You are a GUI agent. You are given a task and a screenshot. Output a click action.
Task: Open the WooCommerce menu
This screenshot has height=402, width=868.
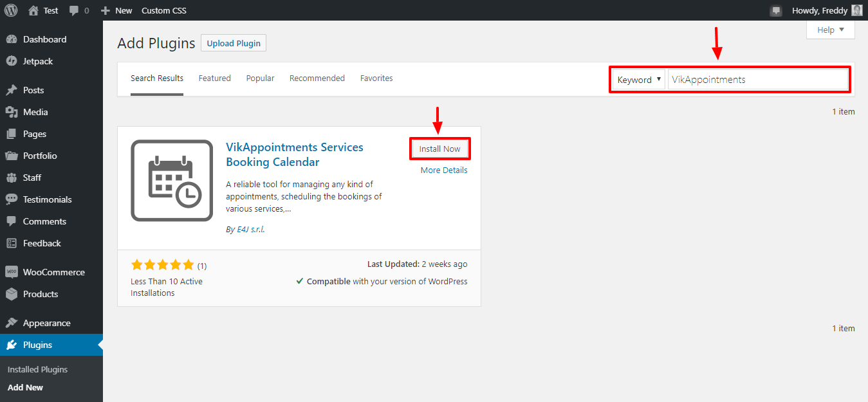(51, 272)
